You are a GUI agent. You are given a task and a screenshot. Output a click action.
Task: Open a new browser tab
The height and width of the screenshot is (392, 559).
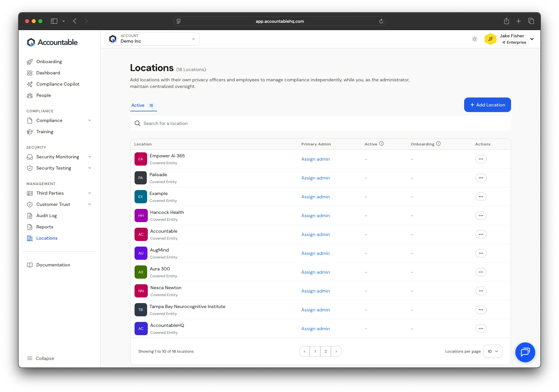(x=519, y=21)
